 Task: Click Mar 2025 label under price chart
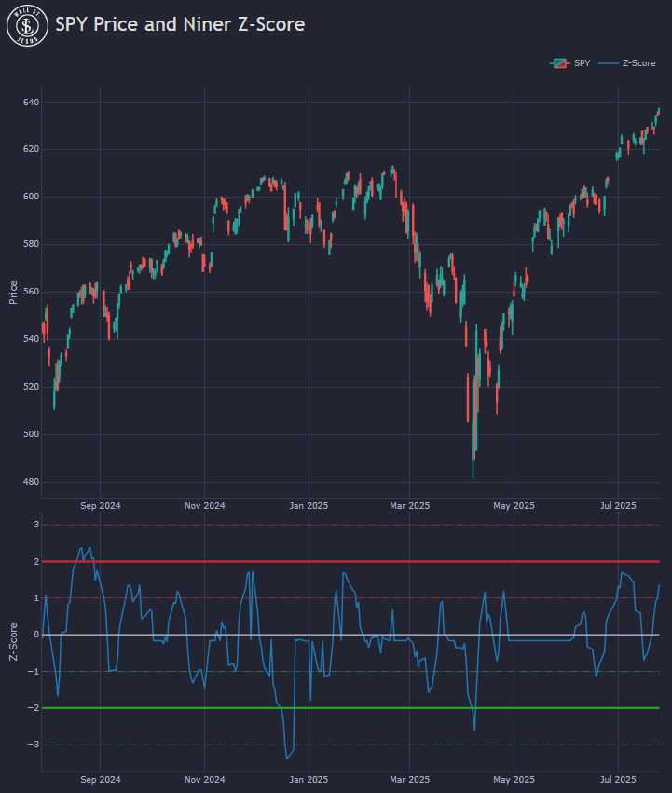[x=409, y=506]
